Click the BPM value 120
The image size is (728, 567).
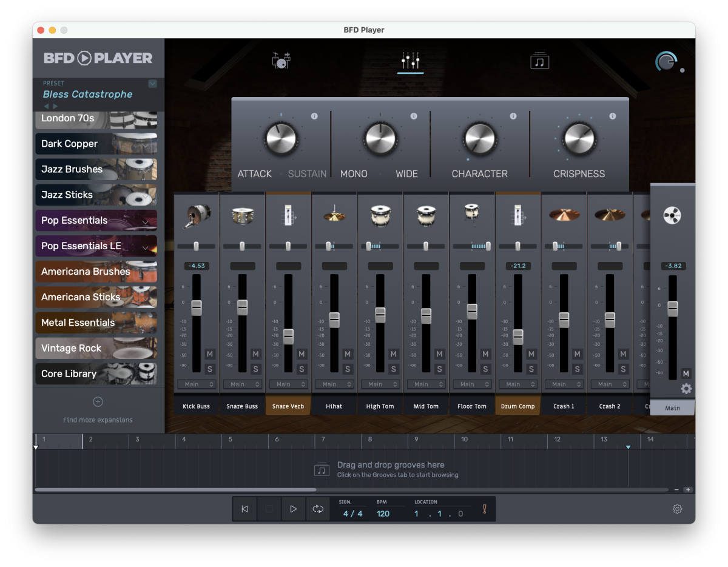(x=383, y=514)
